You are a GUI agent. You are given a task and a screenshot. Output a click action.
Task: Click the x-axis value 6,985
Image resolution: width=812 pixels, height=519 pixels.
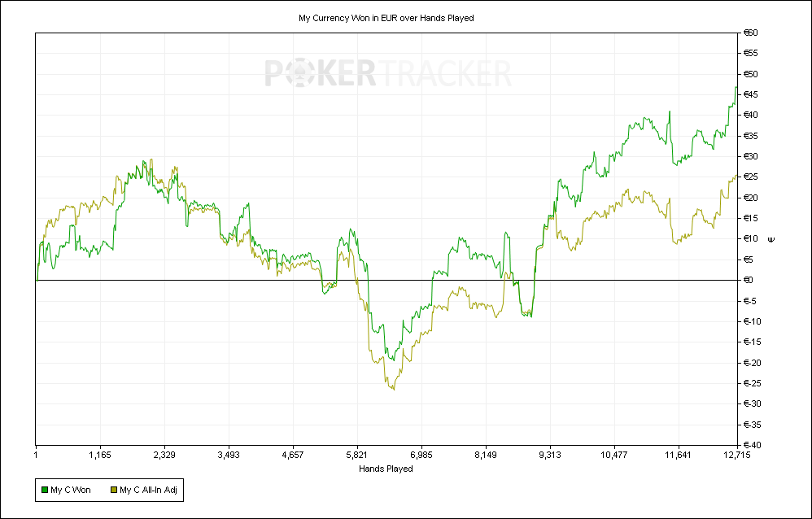pos(421,456)
